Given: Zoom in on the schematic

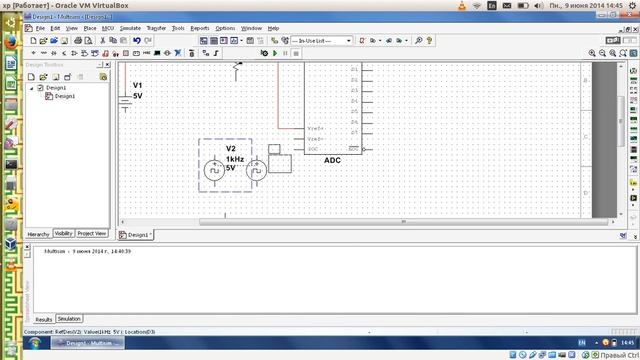Looking at the screenshot, I should [x=592, y=53].
